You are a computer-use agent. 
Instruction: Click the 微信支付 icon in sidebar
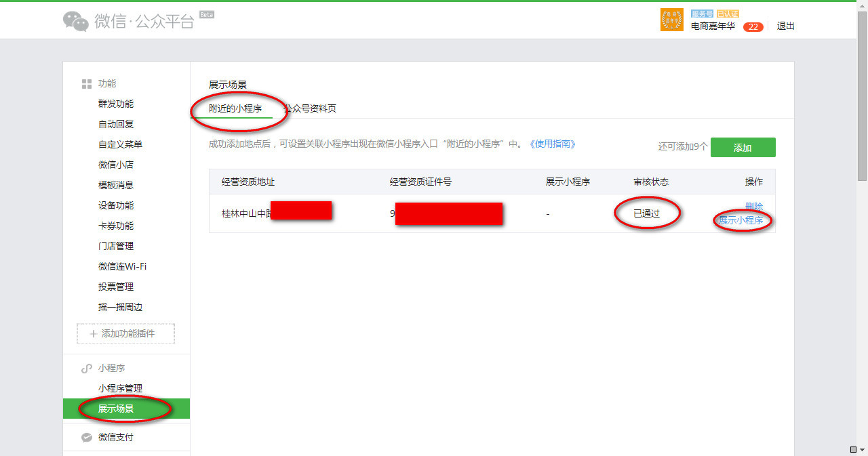86,438
